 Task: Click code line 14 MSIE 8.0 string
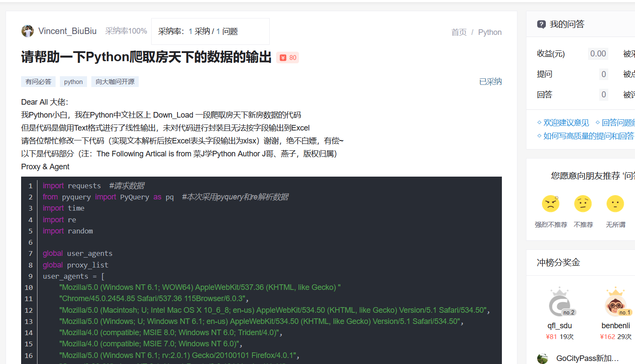click(171, 333)
